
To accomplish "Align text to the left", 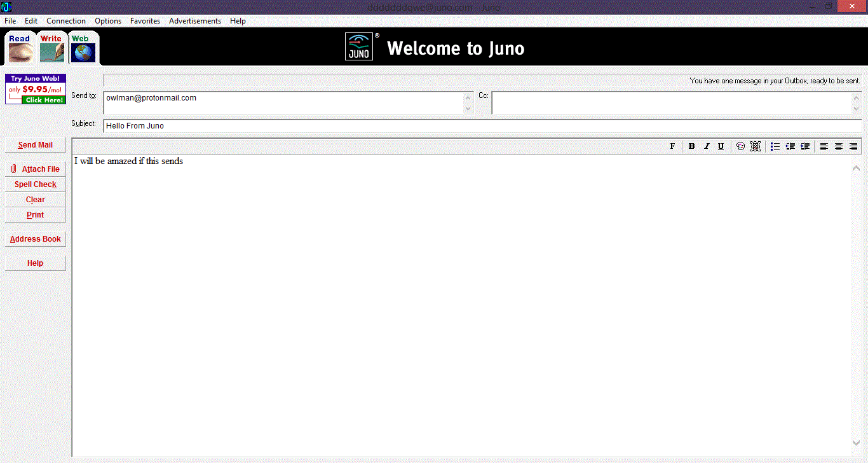I will pyautogui.click(x=824, y=146).
